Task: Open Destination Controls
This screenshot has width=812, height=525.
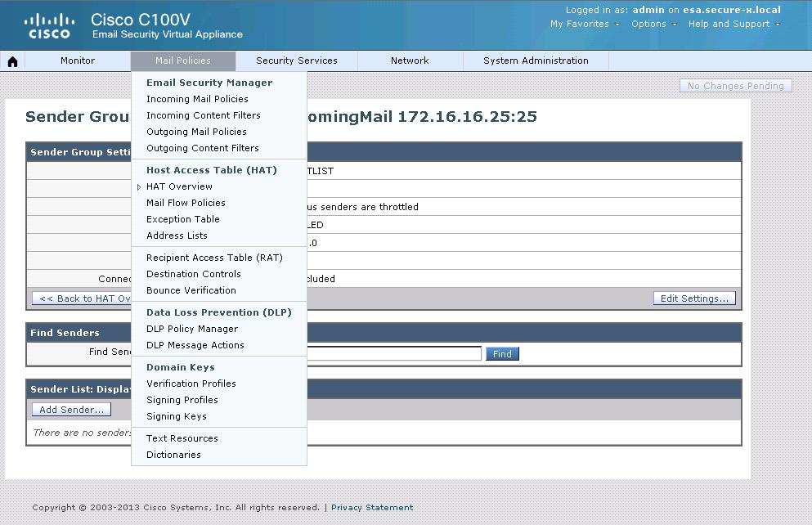Action: pyautogui.click(x=194, y=274)
